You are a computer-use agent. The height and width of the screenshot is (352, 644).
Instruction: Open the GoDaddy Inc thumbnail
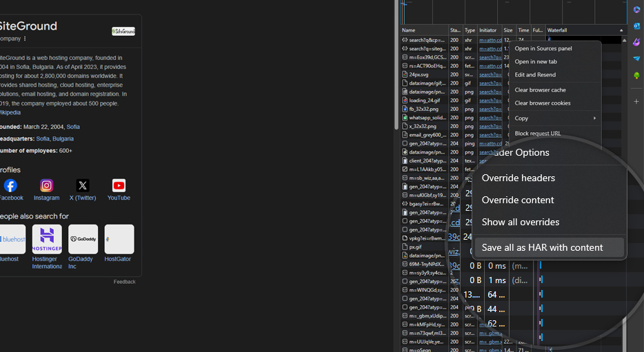pos(83,239)
